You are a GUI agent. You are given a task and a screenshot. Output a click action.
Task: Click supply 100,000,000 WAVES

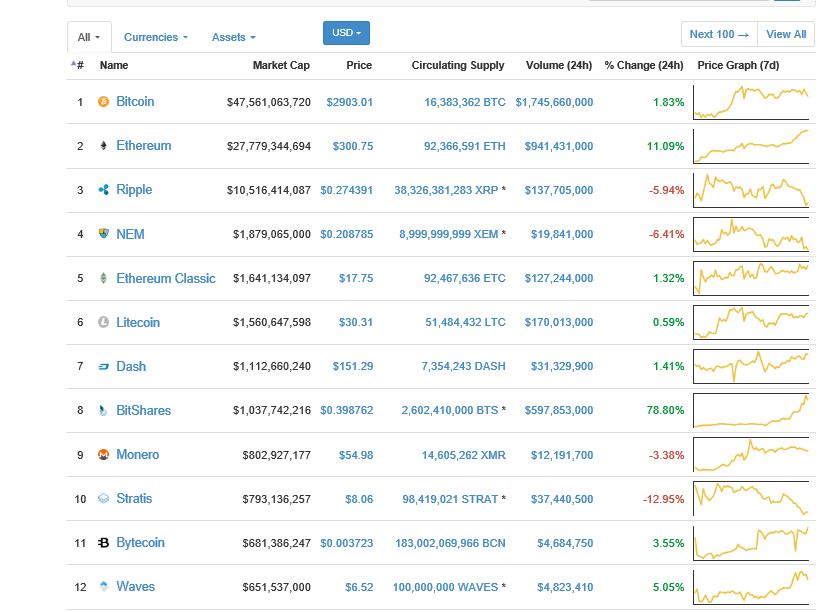(x=445, y=587)
